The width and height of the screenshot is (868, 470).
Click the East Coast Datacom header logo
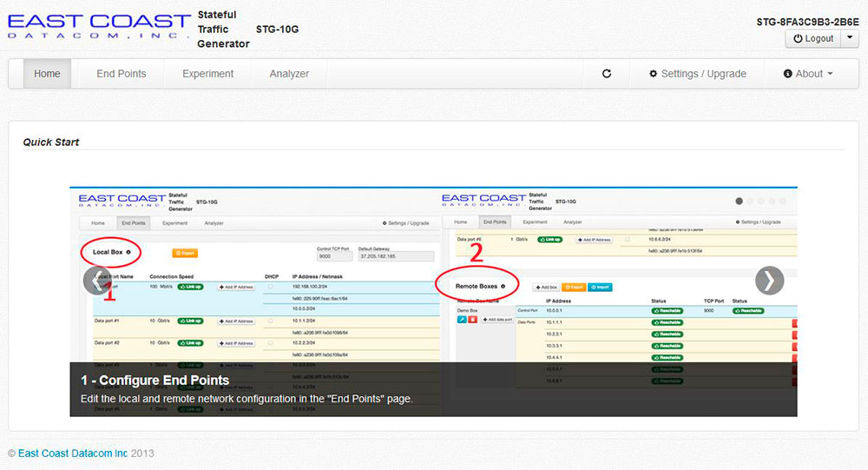point(99,27)
